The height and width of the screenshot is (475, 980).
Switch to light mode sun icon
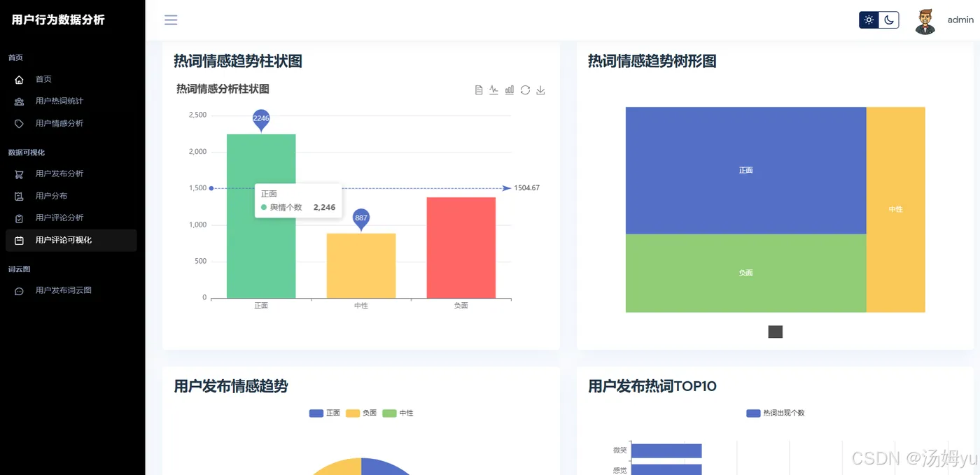click(869, 20)
